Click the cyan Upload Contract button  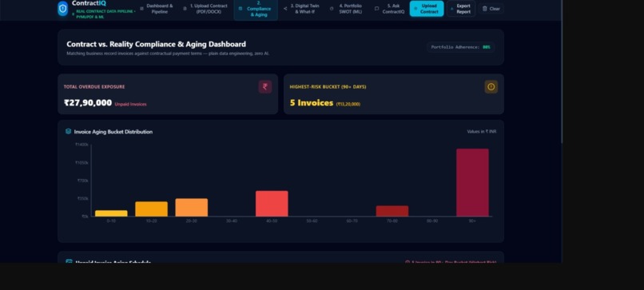pos(427,9)
